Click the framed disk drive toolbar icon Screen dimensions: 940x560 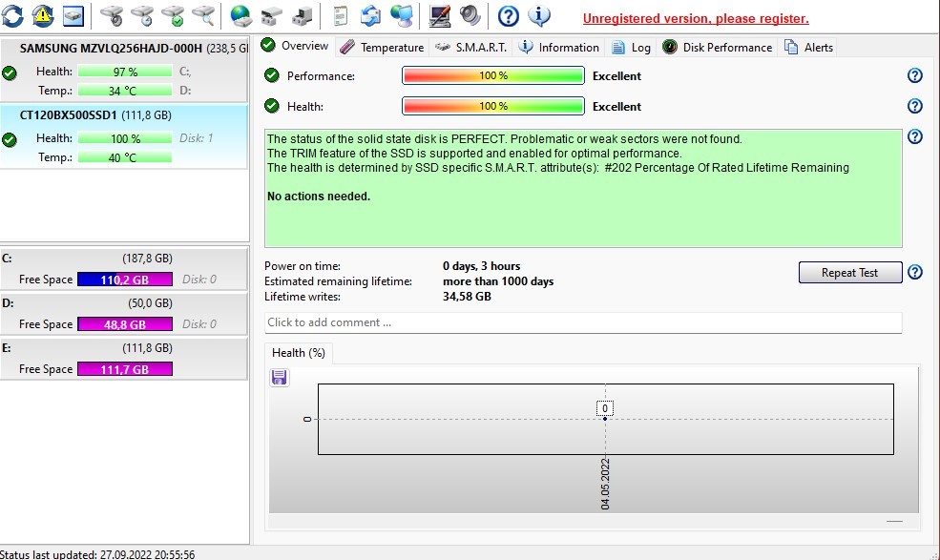pyautogui.click(x=73, y=16)
